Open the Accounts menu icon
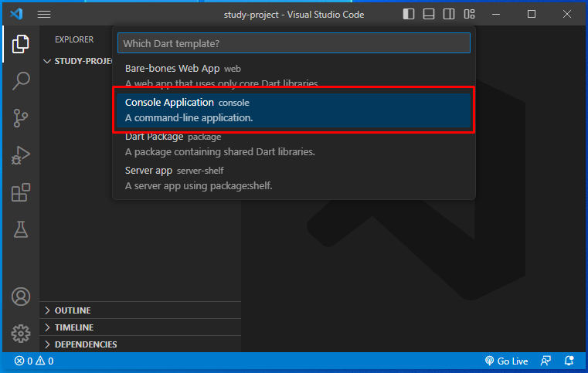The width and height of the screenshot is (588, 373). click(21, 297)
